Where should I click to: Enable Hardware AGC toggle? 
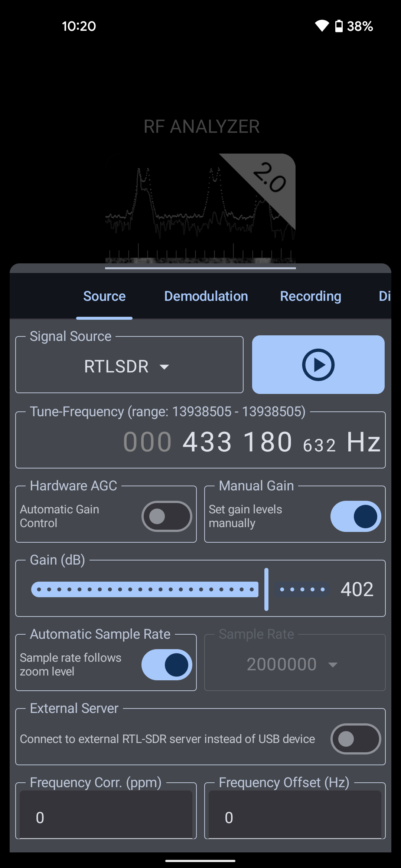click(167, 516)
